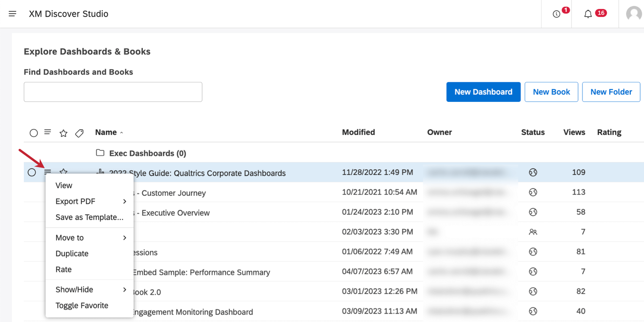
Task: Click the New Dashboard button
Action: click(483, 92)
